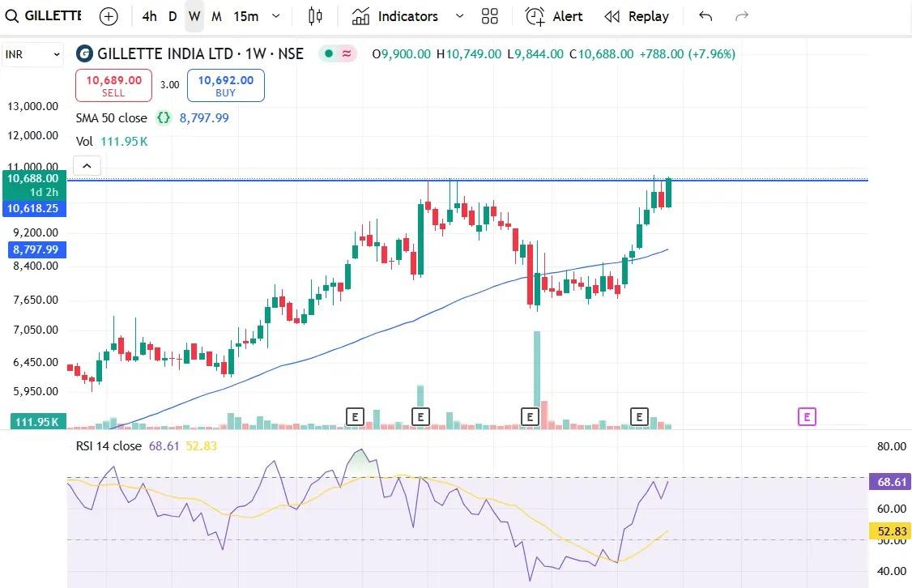Click the third earnings E marker
Viewport: 912px width, 588px height.
pyautogui.click(x=530, y=416)
